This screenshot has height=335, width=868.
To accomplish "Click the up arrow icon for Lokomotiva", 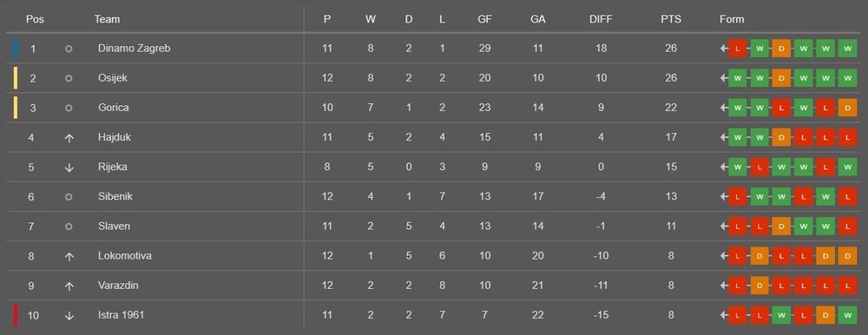I will (69, 256).
